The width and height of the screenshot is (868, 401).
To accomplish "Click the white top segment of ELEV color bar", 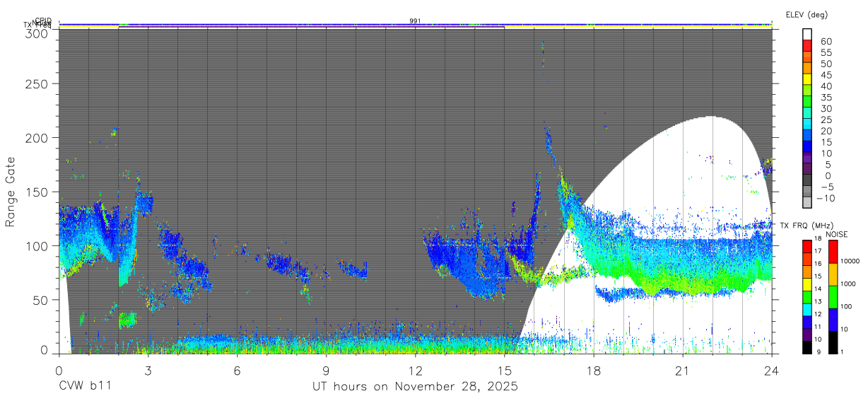I will click(807, 35).
